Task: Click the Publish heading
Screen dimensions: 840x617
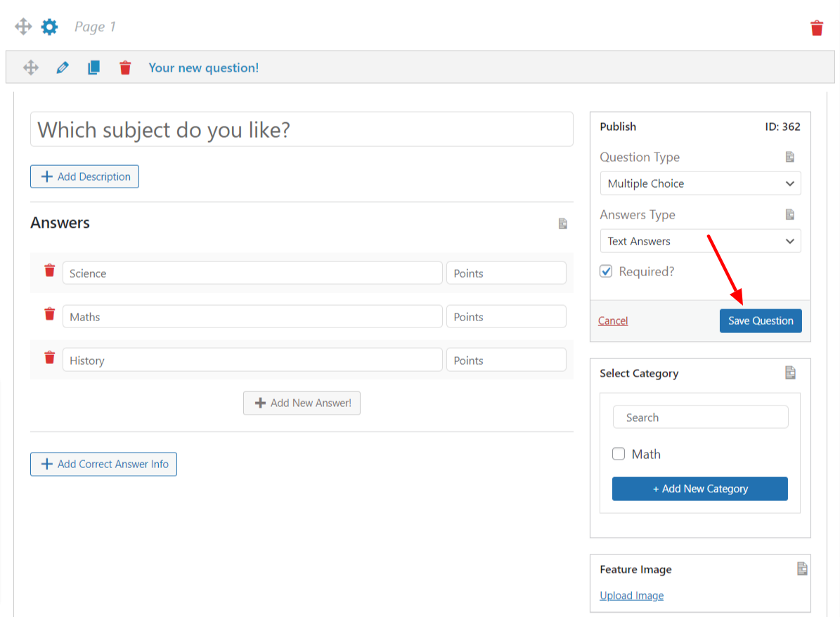Action: 618,127
